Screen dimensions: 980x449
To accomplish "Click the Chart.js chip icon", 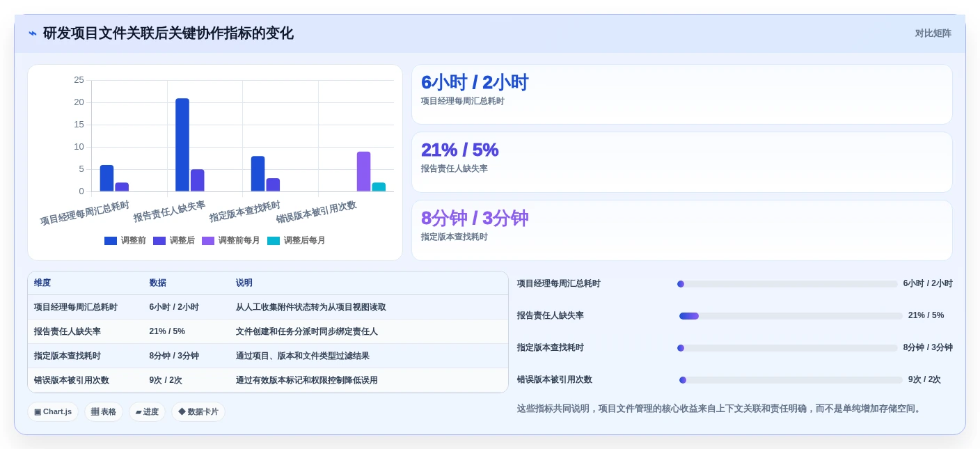I will point(38,412).
